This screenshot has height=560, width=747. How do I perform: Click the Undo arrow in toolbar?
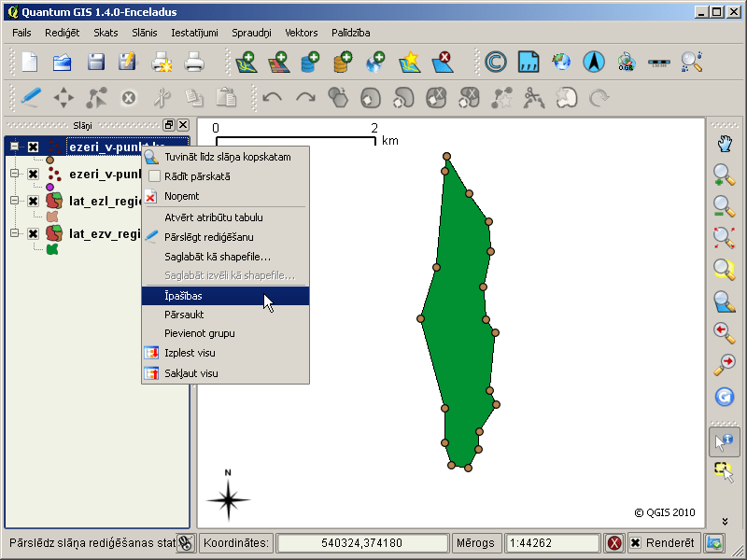point(272,98)
